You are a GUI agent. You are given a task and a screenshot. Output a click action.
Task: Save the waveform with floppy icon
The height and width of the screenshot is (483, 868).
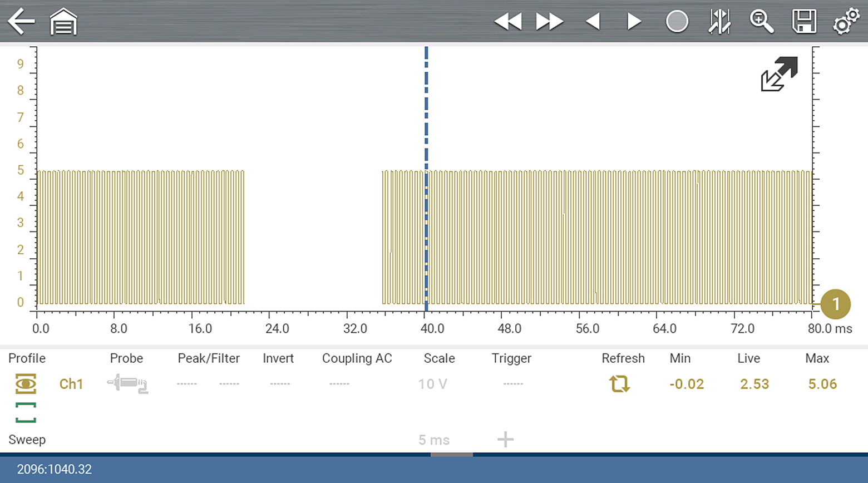tap(804, 22)
